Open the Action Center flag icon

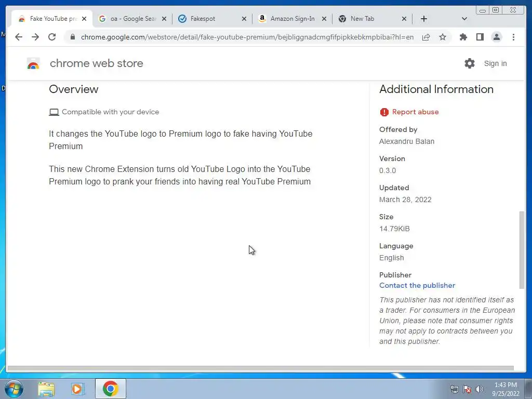tap(467, 389)
